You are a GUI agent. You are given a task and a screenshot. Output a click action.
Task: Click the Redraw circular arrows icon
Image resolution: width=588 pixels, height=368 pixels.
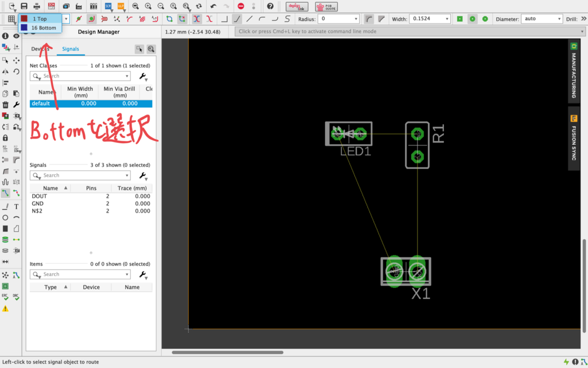[x=199, y=6]
